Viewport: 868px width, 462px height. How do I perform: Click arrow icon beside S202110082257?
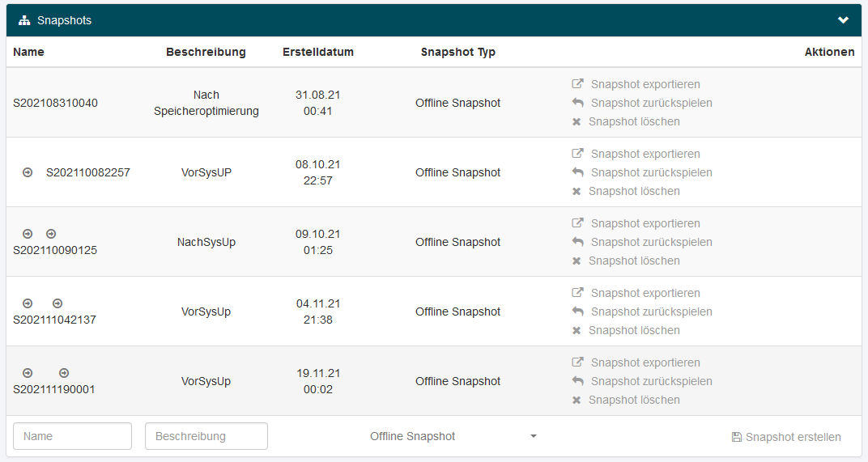[x=28, y=172]
